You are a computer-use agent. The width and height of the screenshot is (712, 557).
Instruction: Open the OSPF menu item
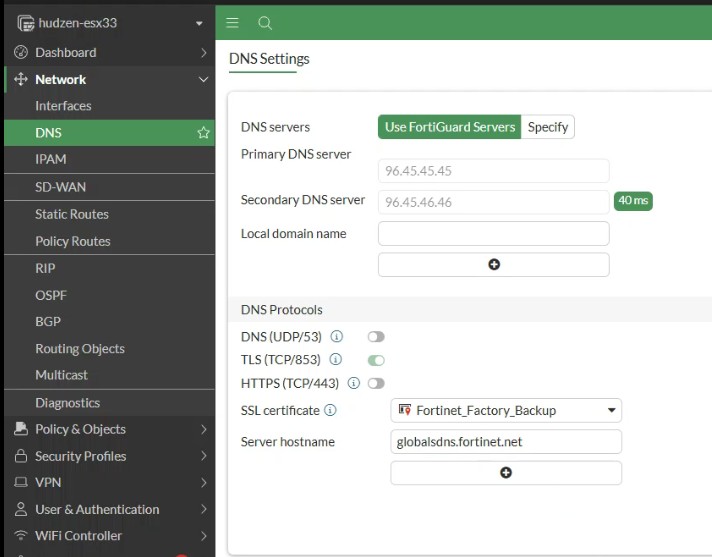pos(109,295)
